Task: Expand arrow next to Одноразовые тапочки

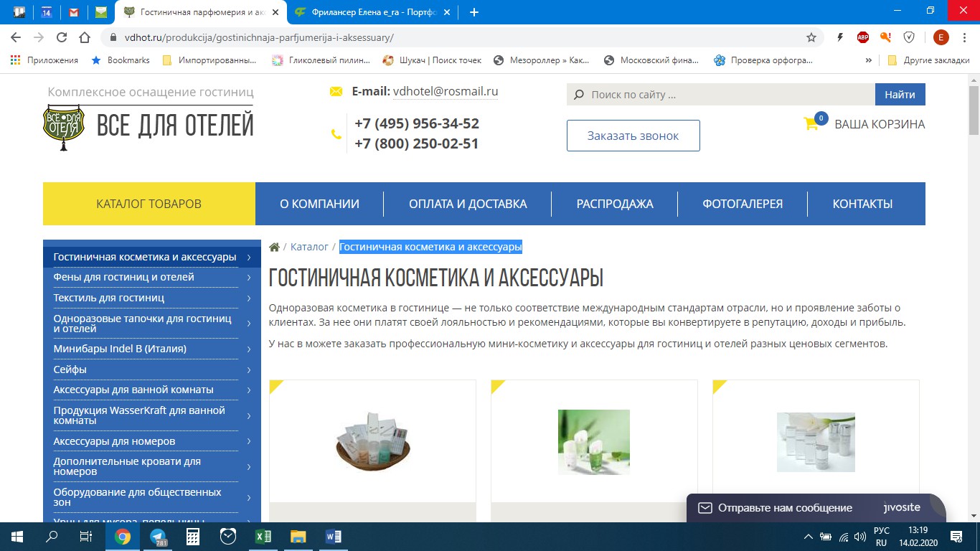Action: (x=248, y=324)
